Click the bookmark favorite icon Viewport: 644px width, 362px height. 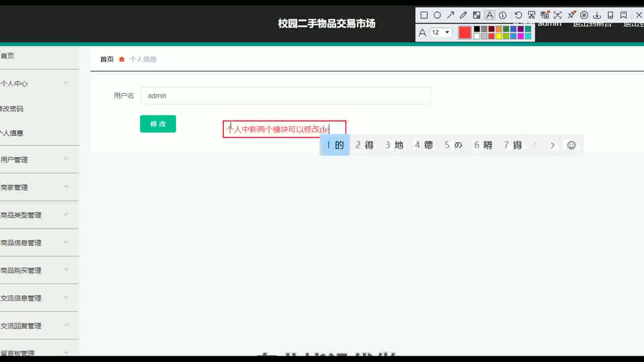point(624,15)
